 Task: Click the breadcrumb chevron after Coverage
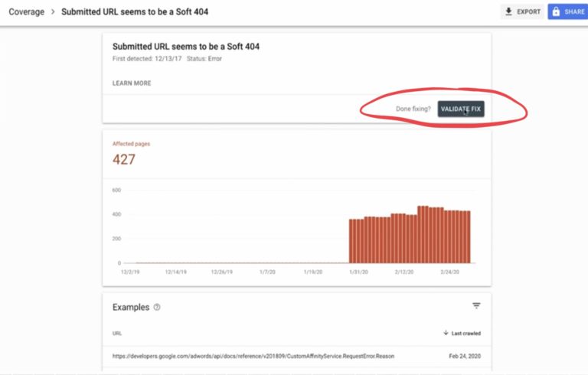point(53,12)
